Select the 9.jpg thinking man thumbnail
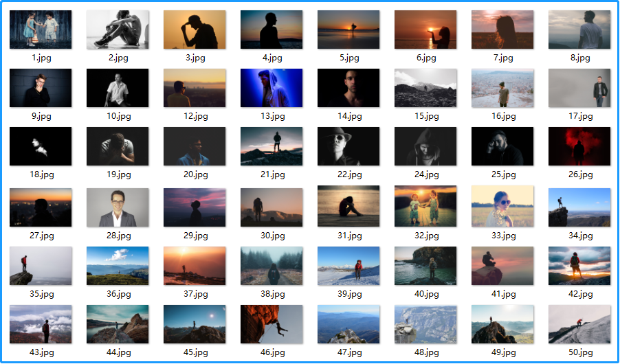 click(x=41, y=88)
